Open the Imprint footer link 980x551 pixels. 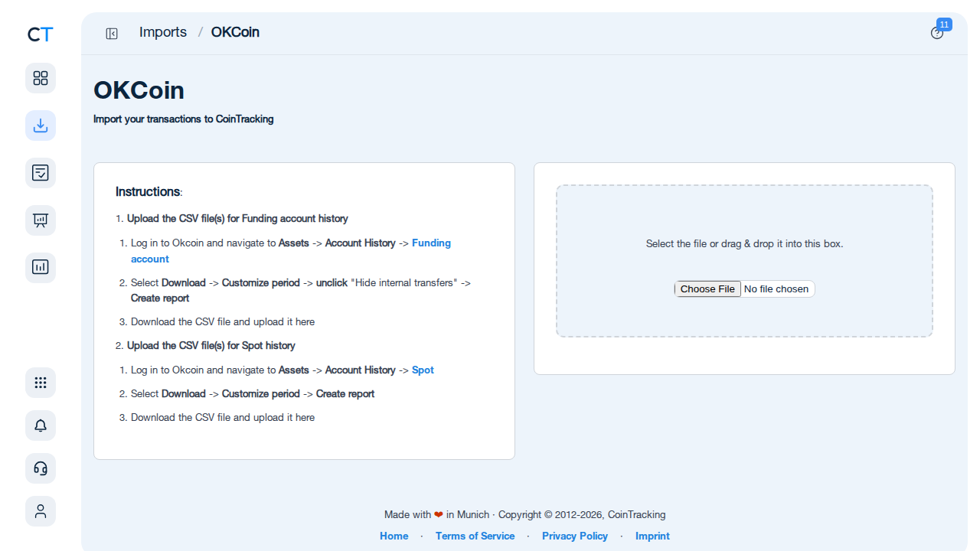tap(652, 536)
